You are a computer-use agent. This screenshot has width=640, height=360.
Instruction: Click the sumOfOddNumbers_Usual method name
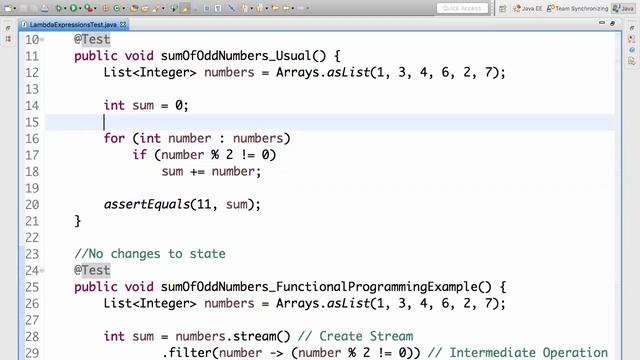[x=236, y=56]
